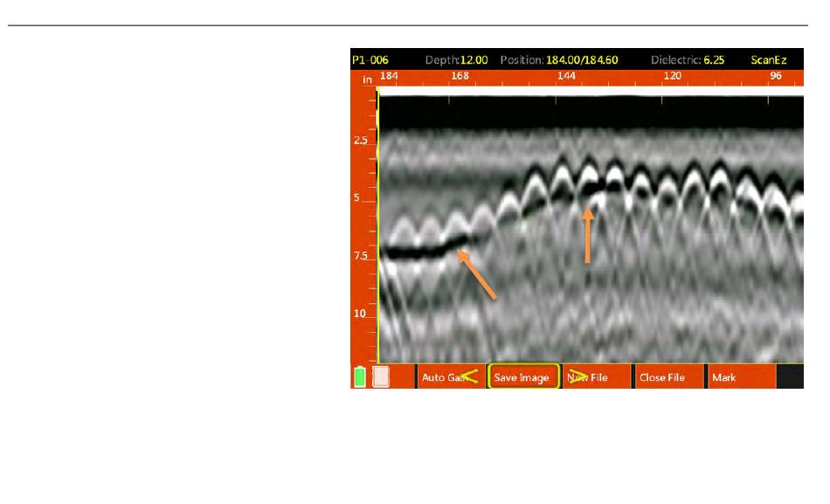Image resolution: width=830 pixels, height=504 pixels.
Task: Click the 120 mark on the horizontal ruler
Action: point(672,76)
